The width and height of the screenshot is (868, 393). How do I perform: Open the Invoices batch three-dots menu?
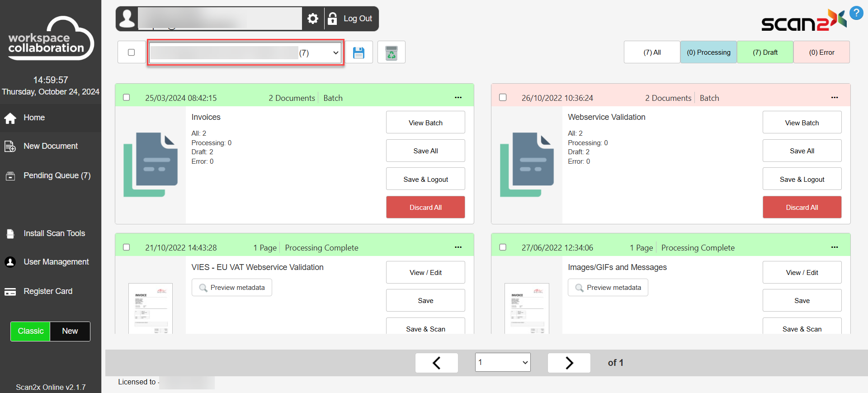(458, 98)
